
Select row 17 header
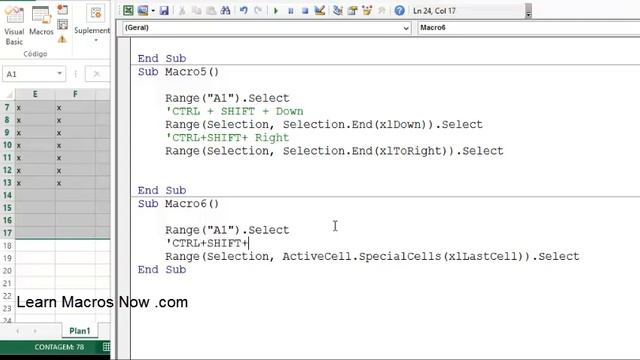click(x=7, y=233)
